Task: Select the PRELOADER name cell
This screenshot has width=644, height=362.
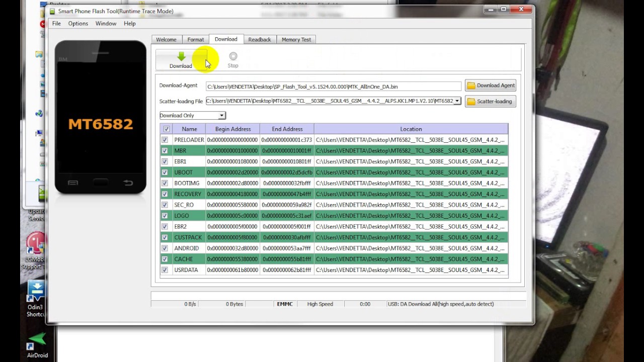Action: tap(189, 140)
